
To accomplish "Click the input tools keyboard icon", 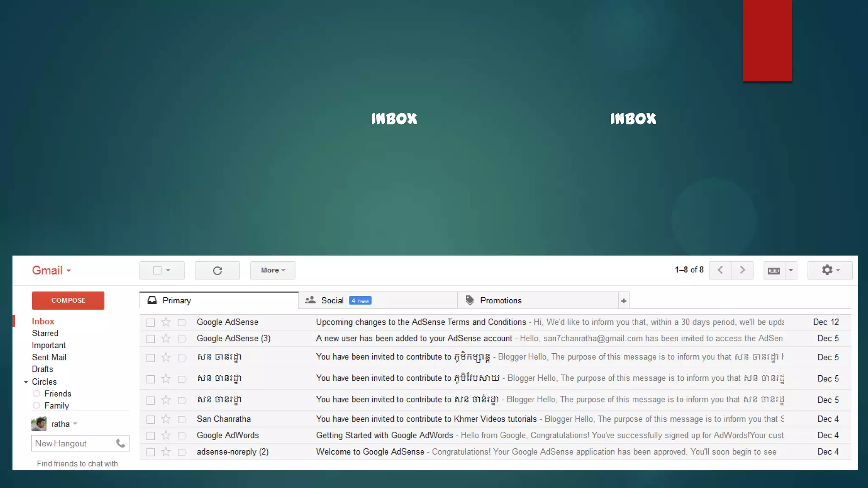I will click(774, 271).
